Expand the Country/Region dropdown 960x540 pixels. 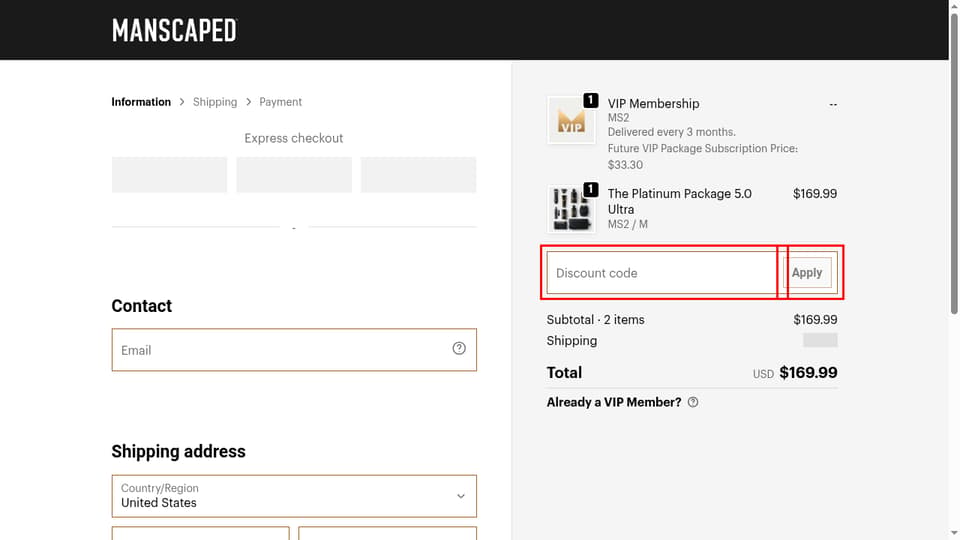click(294, 496)
